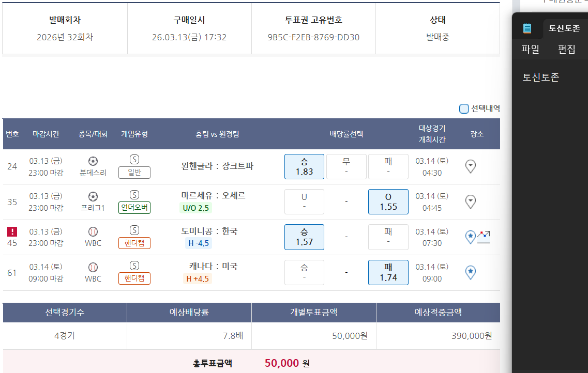Click the baseball icon in row 45
The image size is (588, 373).
93,231
